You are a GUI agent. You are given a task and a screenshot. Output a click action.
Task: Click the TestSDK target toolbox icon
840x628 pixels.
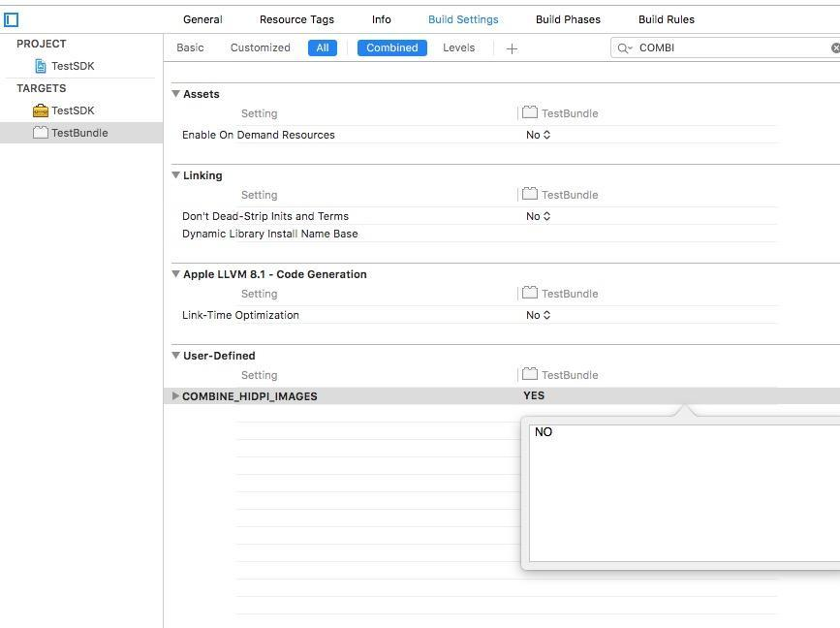click(40, 110)
